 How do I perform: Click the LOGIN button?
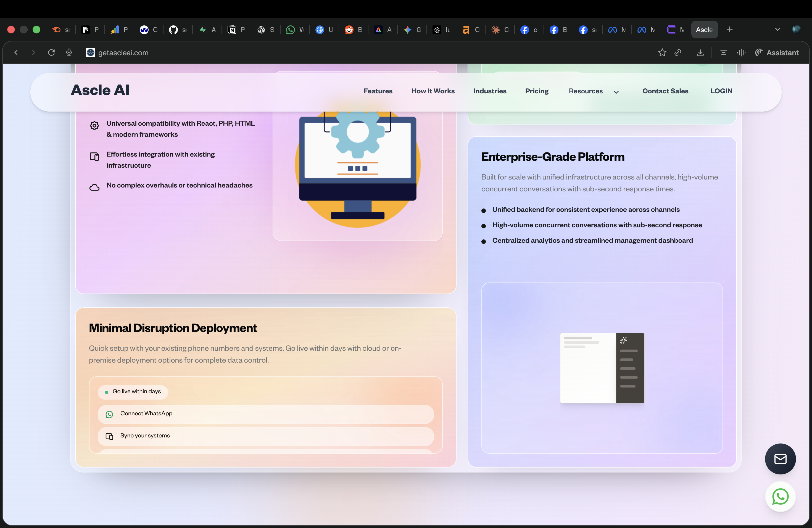[x=721, y=91]
